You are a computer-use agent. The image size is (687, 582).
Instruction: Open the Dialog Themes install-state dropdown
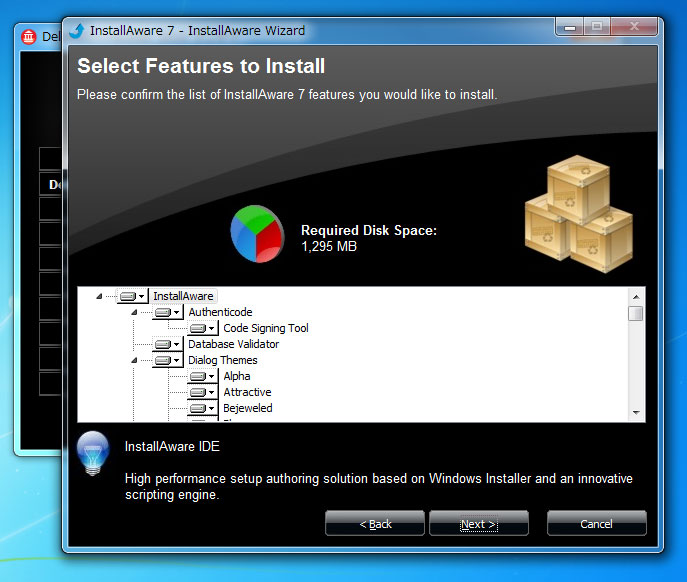[x=167, y=360]
